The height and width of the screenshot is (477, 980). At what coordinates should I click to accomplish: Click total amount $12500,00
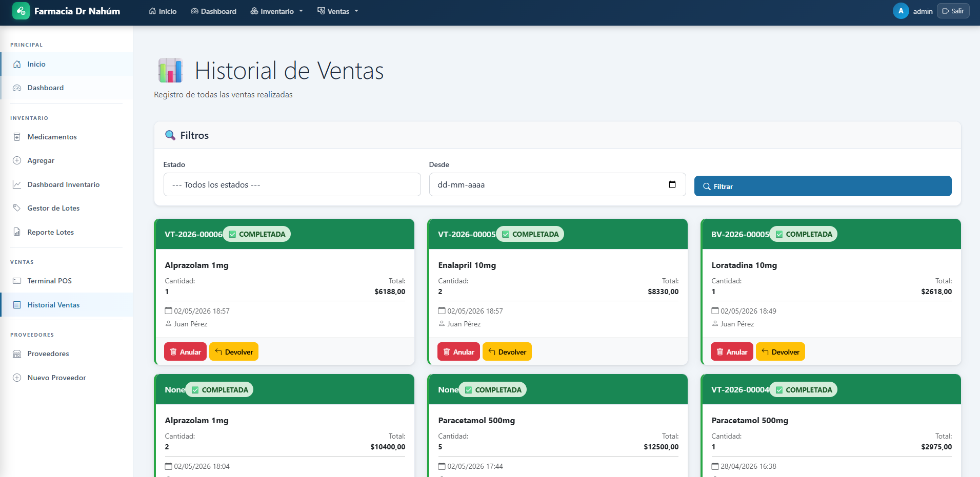[661, 447]
